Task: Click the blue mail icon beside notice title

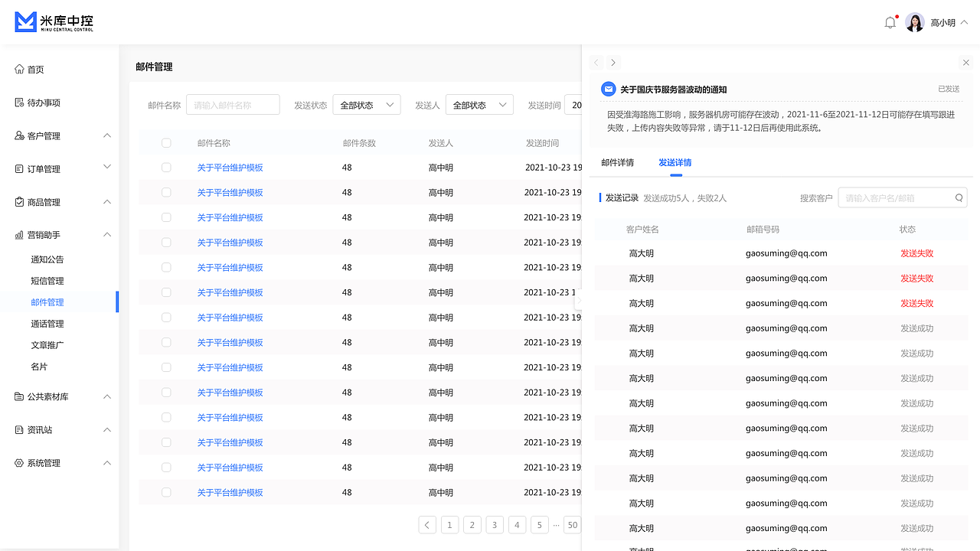Action: pyautogui.click(x=609, y=89)
